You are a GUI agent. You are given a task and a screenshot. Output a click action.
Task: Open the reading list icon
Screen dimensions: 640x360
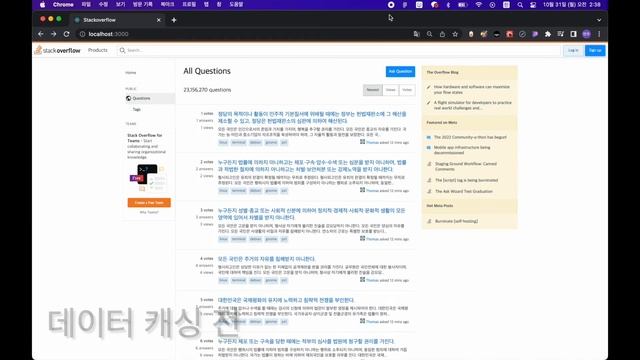click(560, 34)
